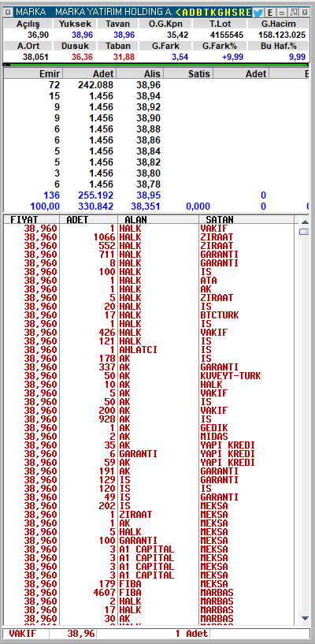Viewport: 315px width, 644px height.
Task: Click the G.Fark% header cell
Action: [x=219, y=46]
